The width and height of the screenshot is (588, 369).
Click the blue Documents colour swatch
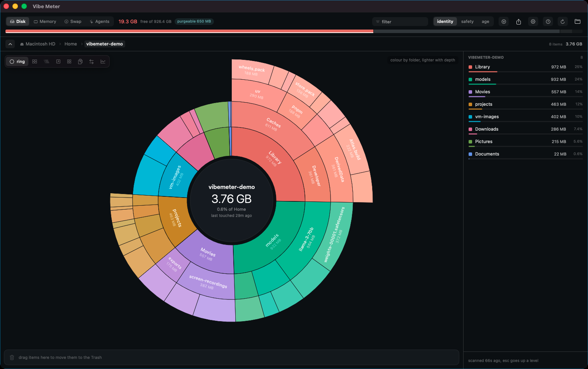pyautogui.click(x=471, y=154)
